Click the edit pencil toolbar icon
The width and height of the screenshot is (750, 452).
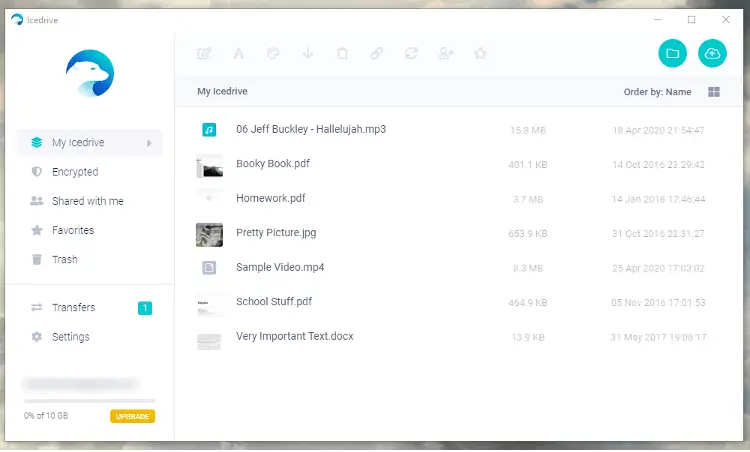pos(205,54)
